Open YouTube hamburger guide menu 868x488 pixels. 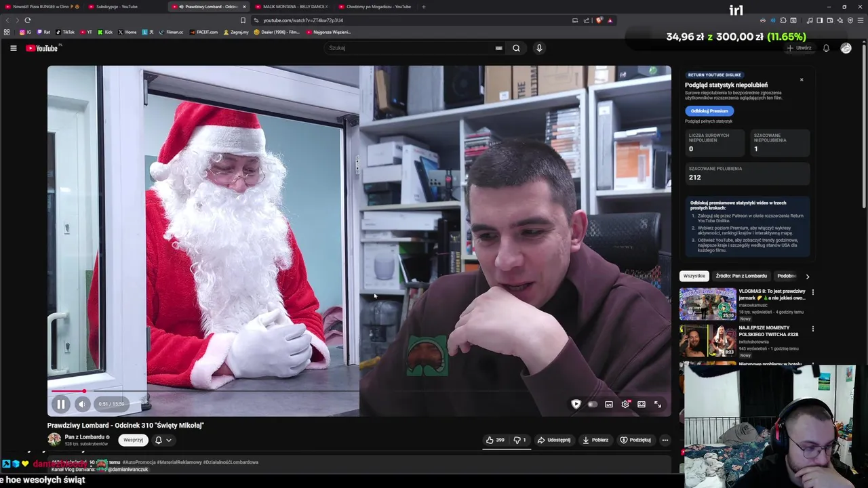click(13, 48)
